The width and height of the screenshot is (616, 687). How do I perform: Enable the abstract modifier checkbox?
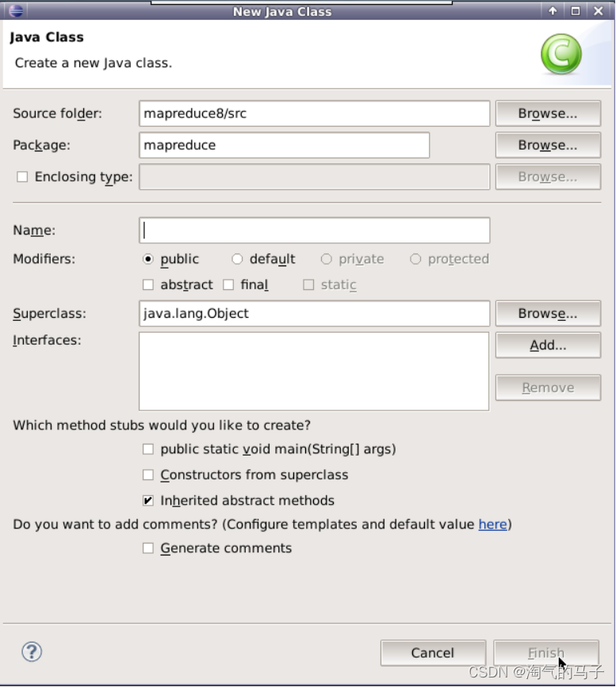(x=148, y=284)
